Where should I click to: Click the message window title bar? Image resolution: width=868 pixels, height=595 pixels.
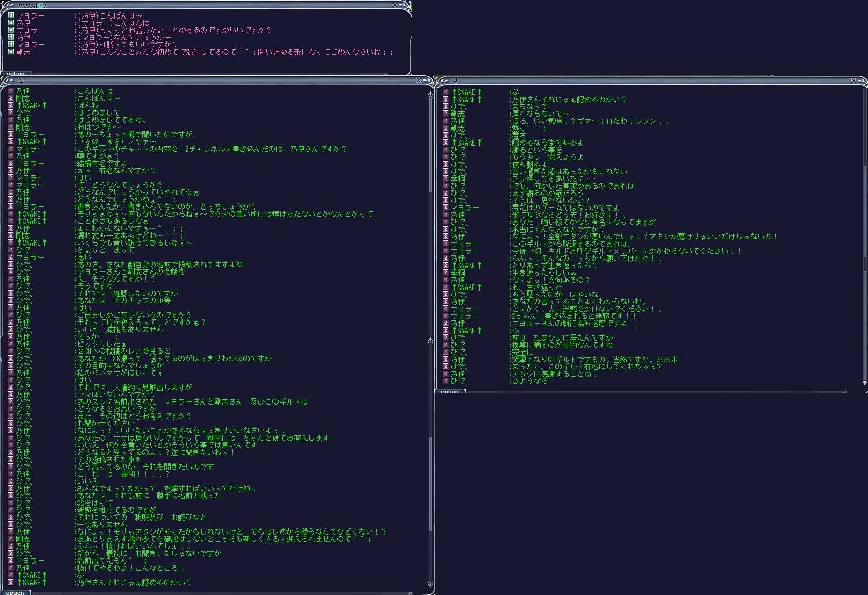[x=206, y=5]
